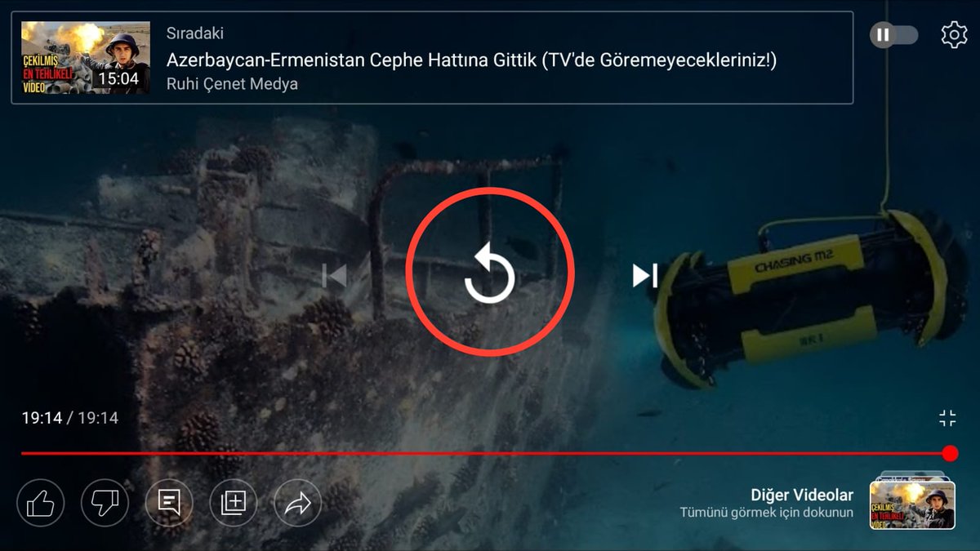Share the video with the arrow icon

(297, 502)
